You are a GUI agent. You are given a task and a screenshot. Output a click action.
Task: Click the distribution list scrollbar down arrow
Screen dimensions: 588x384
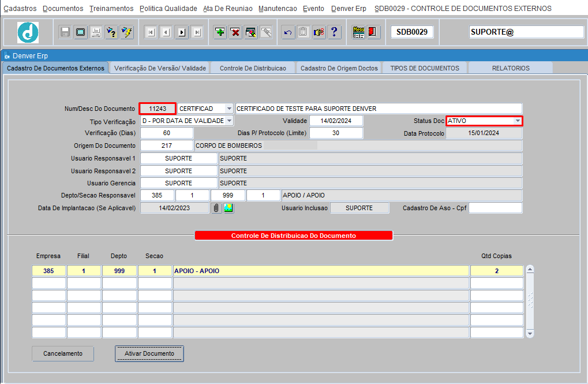(530, 333)
